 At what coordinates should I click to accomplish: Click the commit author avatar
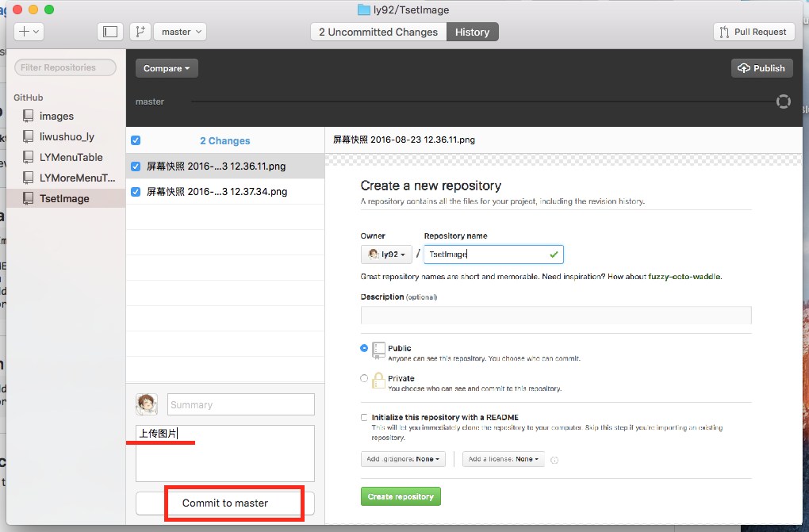[147, 404]
